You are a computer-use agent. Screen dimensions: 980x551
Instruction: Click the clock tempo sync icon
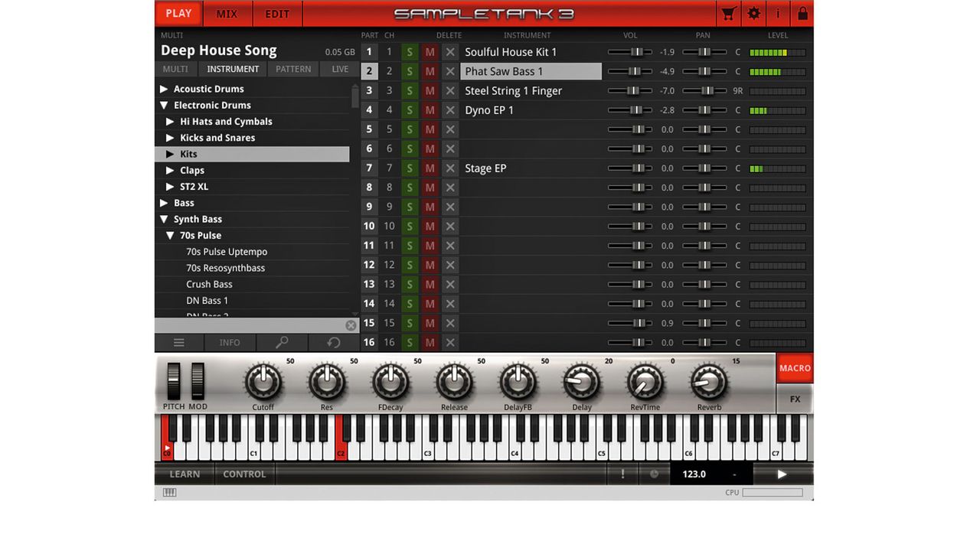pos(654,474)
